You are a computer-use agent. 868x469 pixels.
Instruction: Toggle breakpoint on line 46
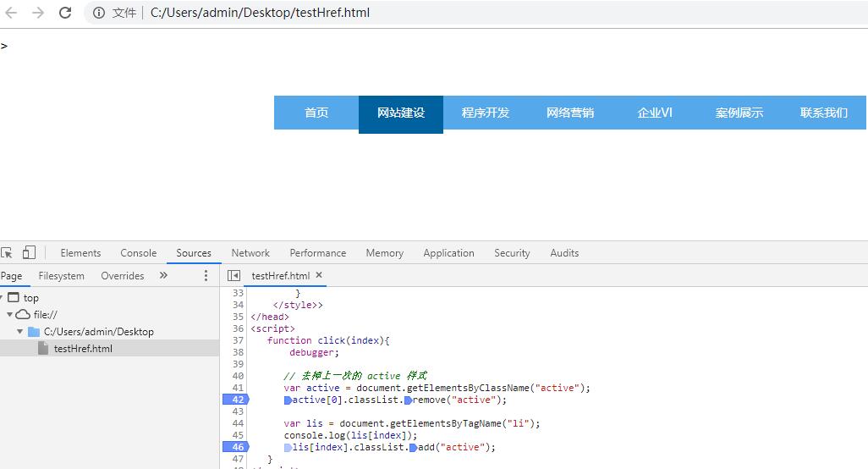[236, 447]
